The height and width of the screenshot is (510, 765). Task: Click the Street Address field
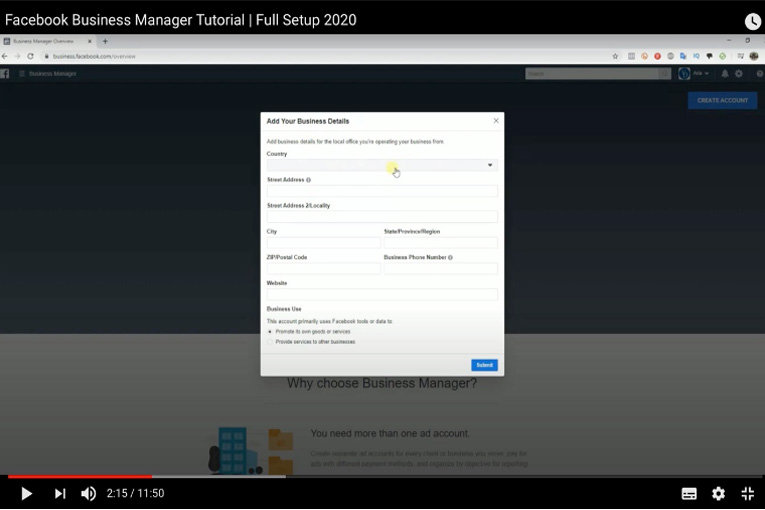[382, 191]
